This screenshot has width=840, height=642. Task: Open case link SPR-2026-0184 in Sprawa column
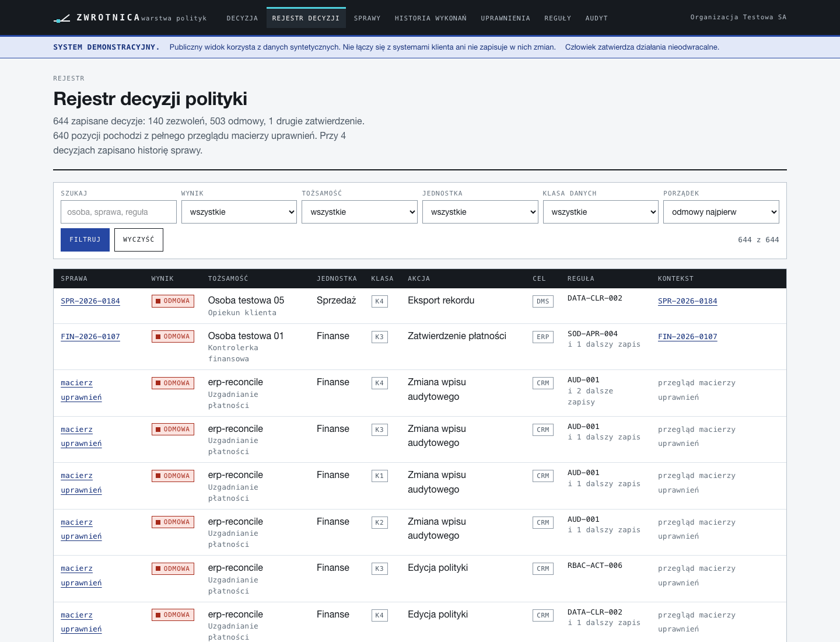click(x=90, y=301)
